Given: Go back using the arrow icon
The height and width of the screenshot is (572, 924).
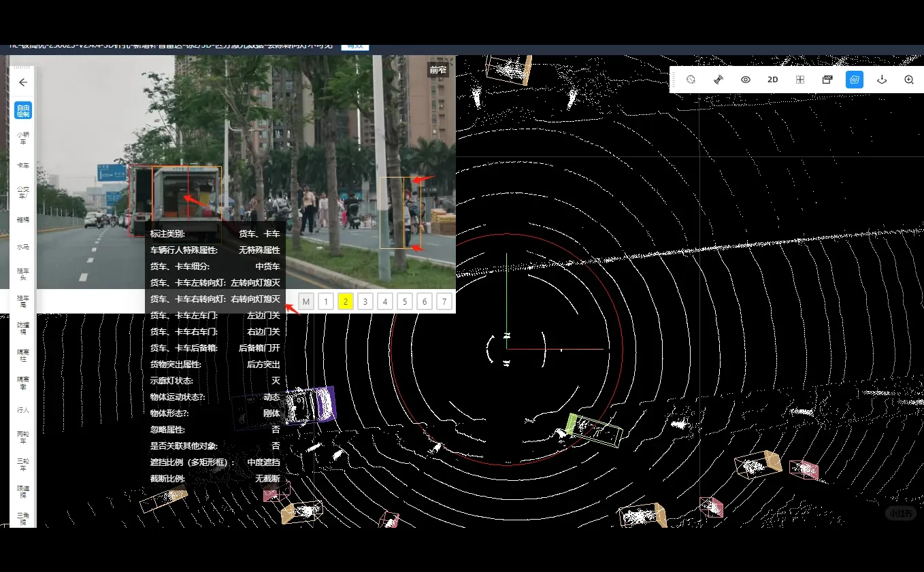Looking at the screenshot, I should (x=23, y=82).
